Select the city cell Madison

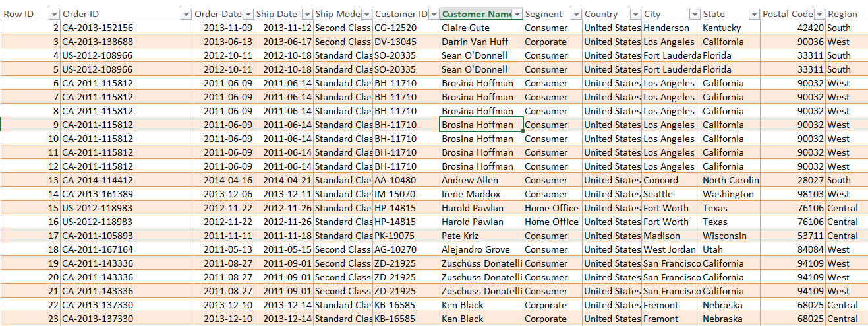(x=671, y=236)
